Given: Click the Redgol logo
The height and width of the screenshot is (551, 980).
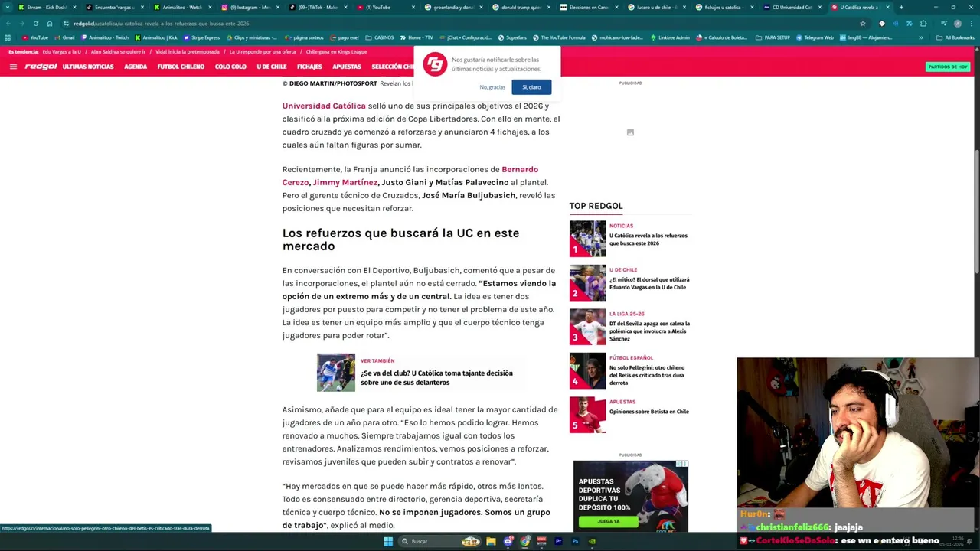Looking at the screenshot, I should [x=41, y=67].
